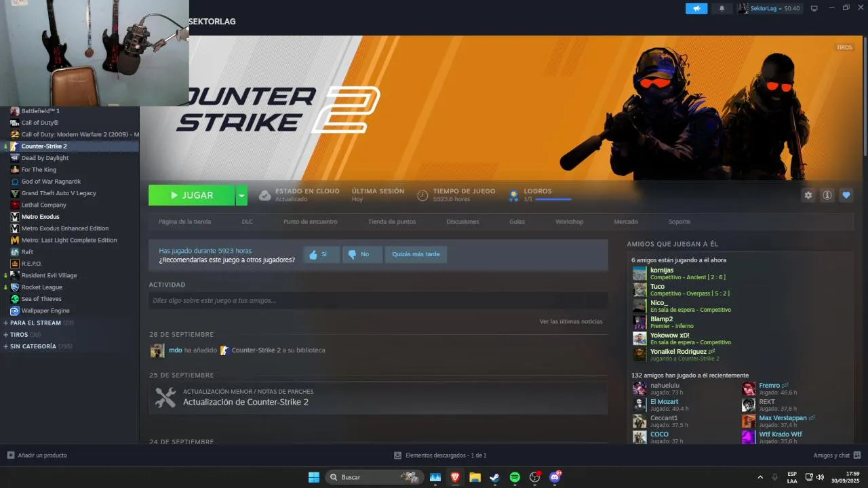Open Soporte tab
This screenshot has height=488, width=868.
coord(679,222)
